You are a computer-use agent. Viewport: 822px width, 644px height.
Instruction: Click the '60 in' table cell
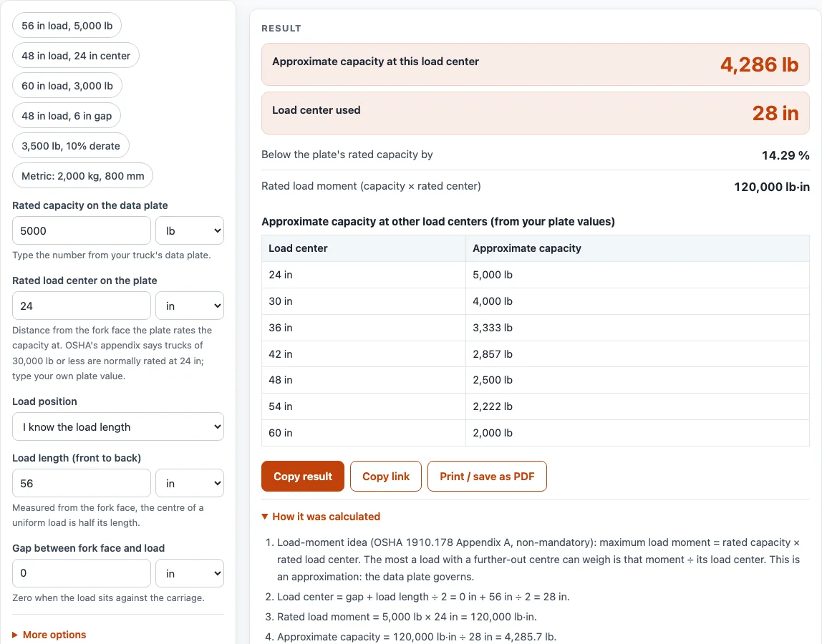coord(364,433)
